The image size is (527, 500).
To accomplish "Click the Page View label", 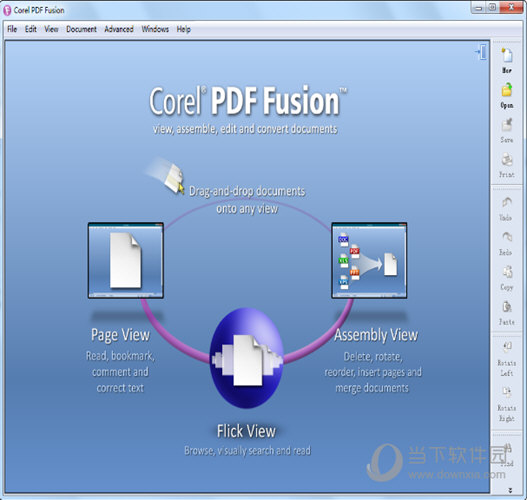I will (120, 335).
